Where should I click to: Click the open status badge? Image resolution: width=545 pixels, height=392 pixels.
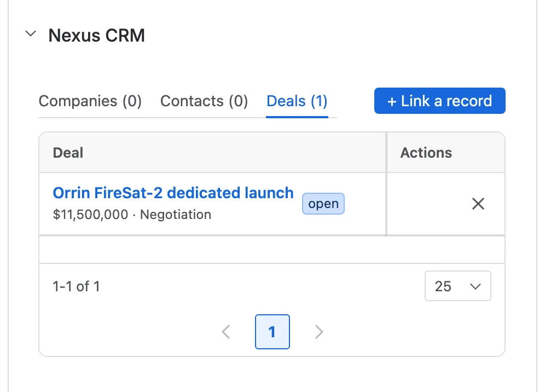[x=323, y=204]
